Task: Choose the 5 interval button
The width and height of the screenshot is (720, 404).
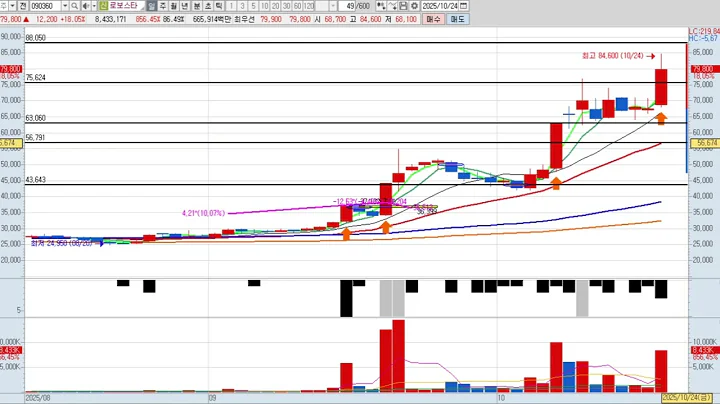Action: point(253,6)
